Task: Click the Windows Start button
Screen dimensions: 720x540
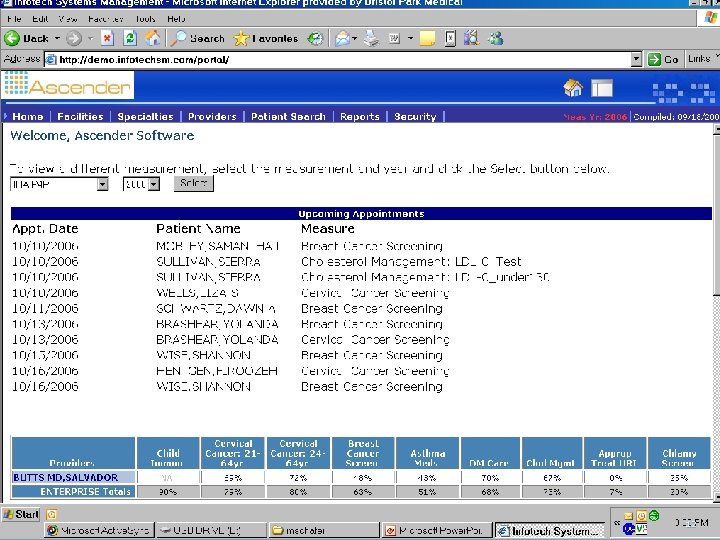Action: (21, 514)
